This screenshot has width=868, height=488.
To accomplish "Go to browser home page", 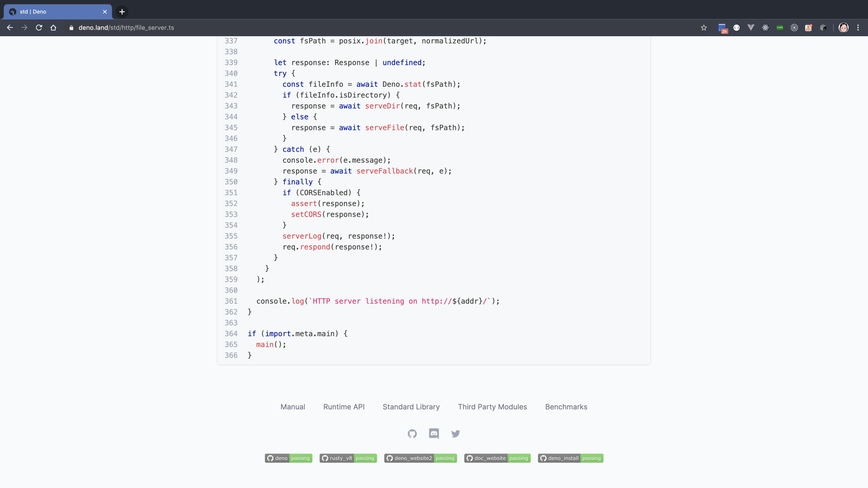I will 53,27.
